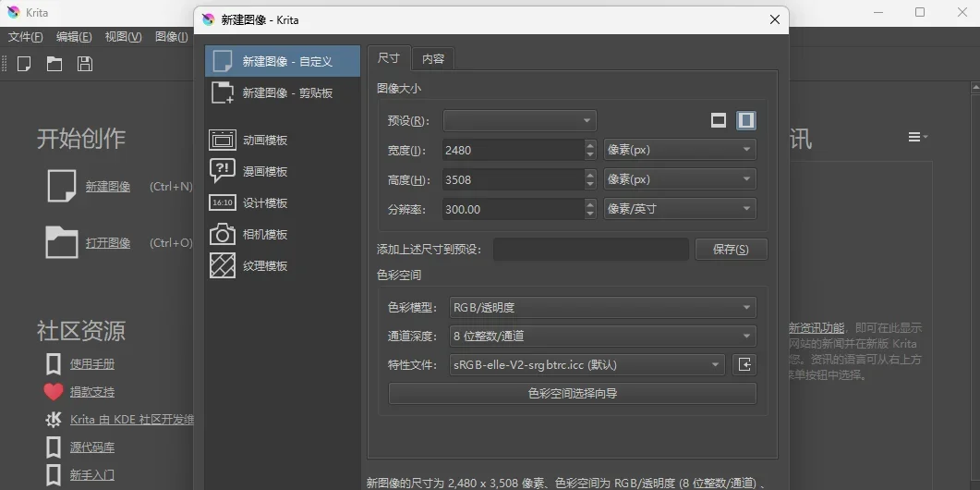Click the 分辨率 field showing 300.00
980x490 pixels.
pyautogui.click(x=513, y=209)
